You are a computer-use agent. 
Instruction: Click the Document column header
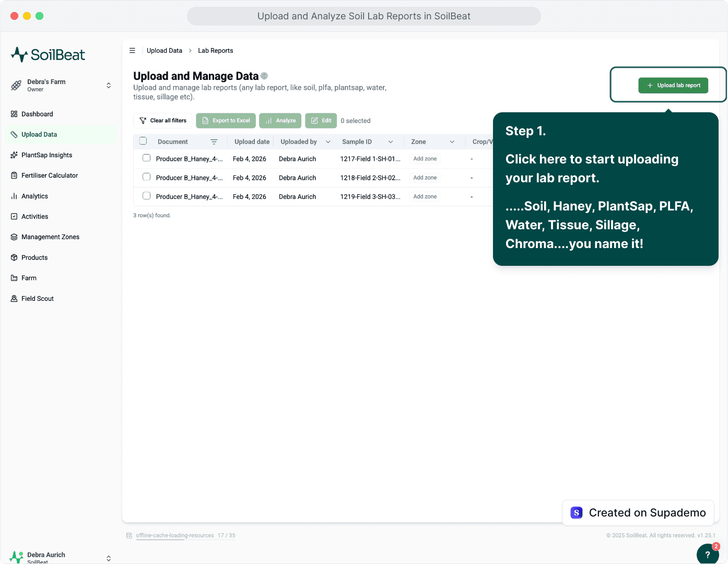[x=173, y=142]
